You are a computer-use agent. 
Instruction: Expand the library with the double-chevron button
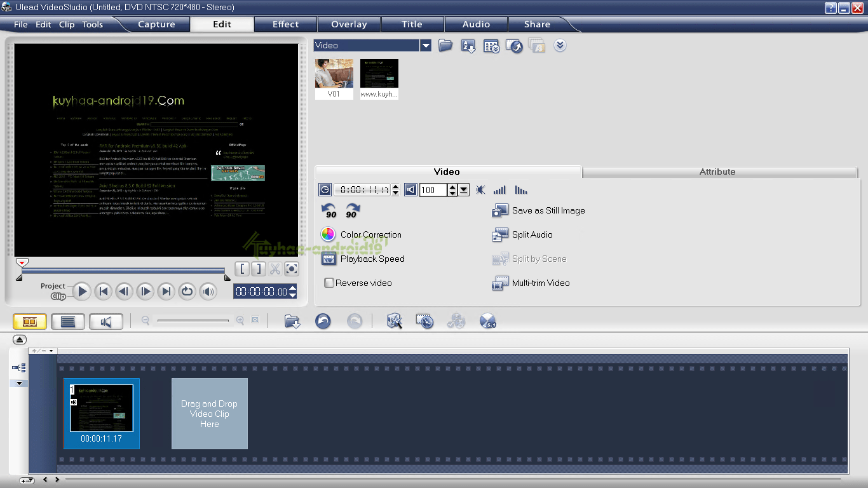(x=560, y=46)
